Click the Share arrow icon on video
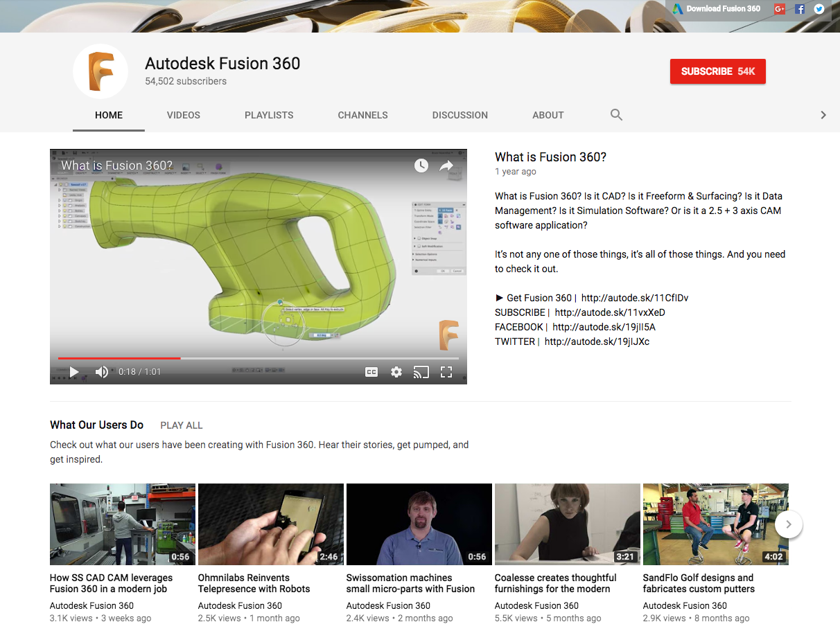 click(446, 166)
